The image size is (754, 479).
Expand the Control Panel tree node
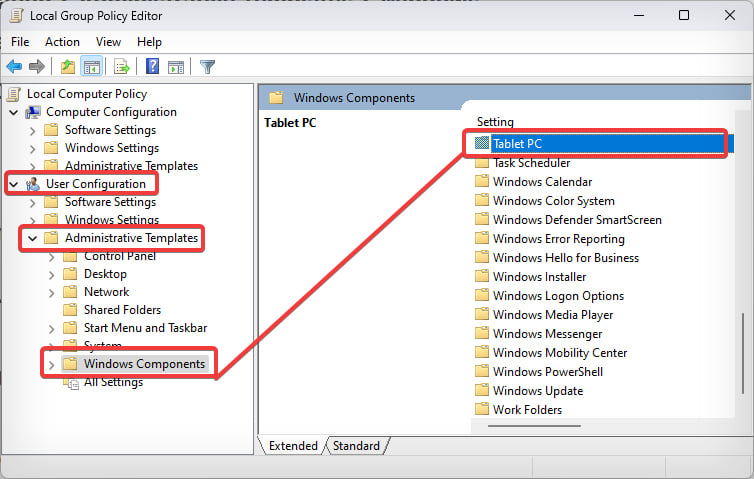[51, 256]
